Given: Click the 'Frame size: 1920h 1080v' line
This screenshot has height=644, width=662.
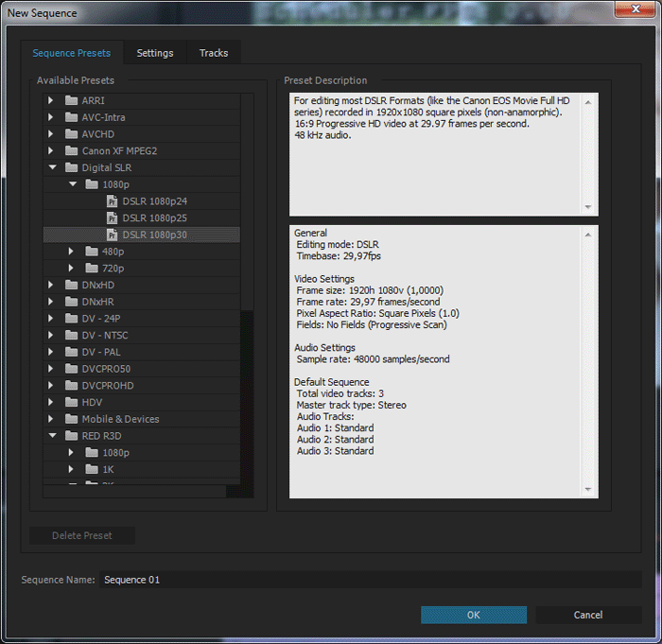Looking at the screenshot, I should [x=370, y=290].
